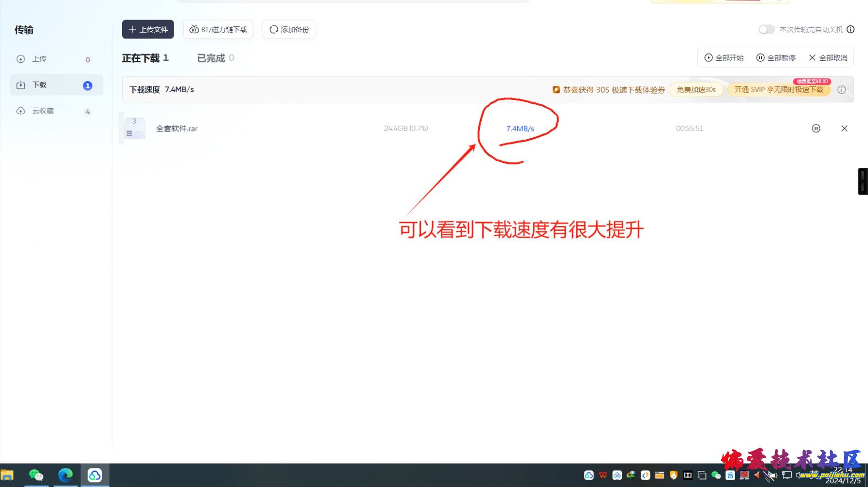Click 添加备份 button
The image size is (868, 487).
tap(289, 30)
